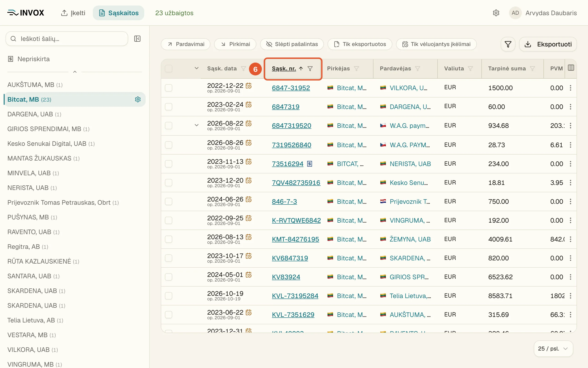Open row menu for invoice K-RVTQWE6842
Viewport: 588px width, 368px height.
point(571,220)
